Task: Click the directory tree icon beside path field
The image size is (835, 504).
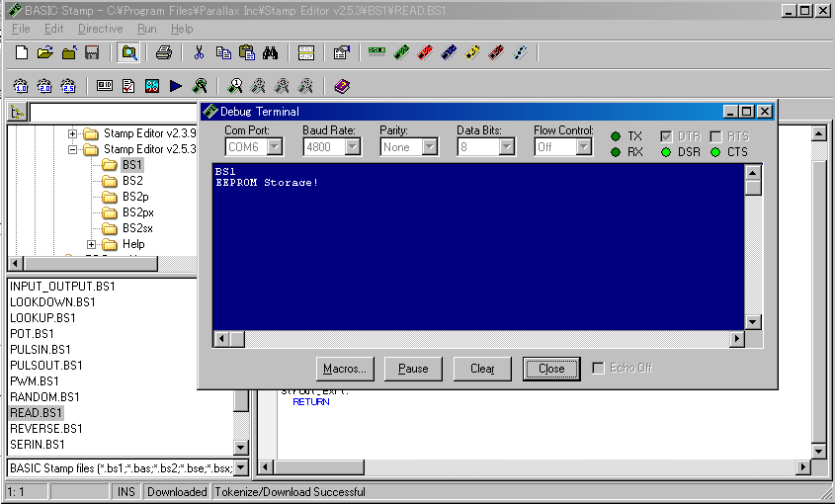Action: click(18, 113)
